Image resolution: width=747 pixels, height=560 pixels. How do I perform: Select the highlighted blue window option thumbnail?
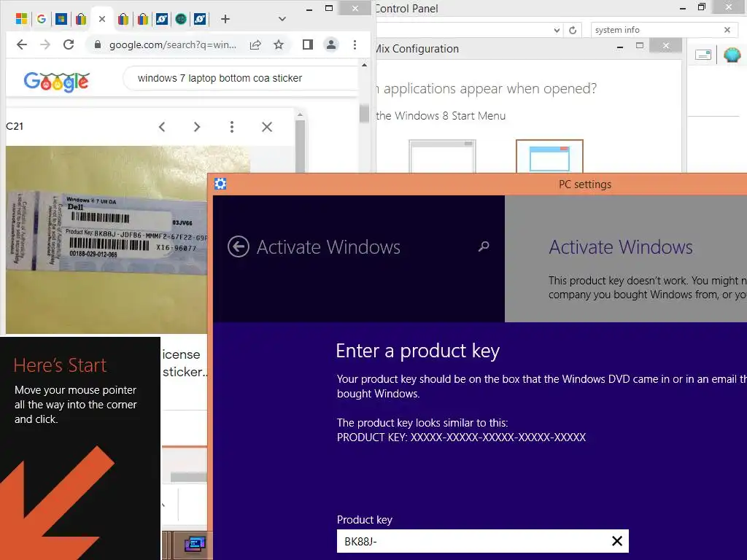(x=549, y=156)
